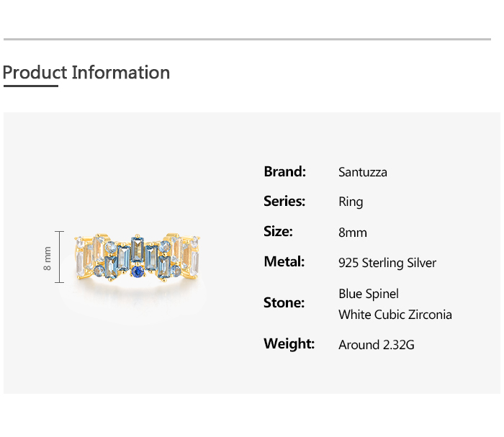
Task: Click the Ring value in the Series row
Action: [x=351, y=202]
